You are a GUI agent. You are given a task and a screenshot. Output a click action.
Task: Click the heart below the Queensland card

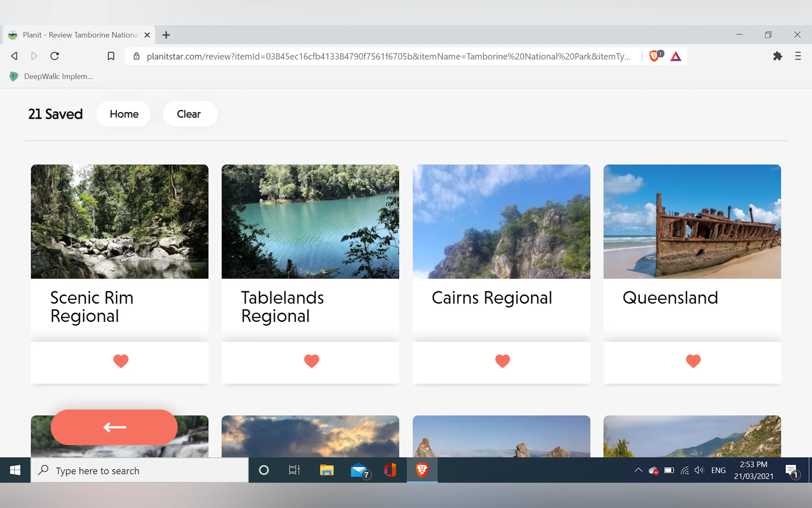[x=693, y=361]
